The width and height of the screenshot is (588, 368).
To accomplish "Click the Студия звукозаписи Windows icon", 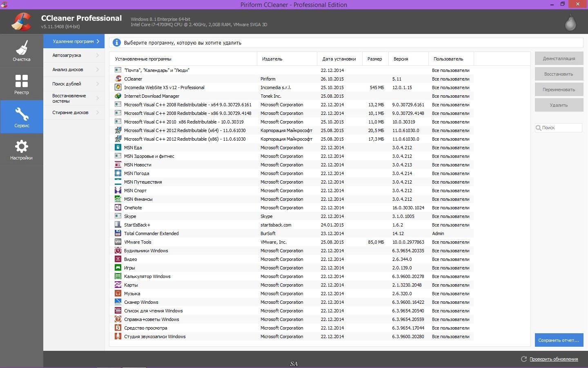I will click(118, 336).
